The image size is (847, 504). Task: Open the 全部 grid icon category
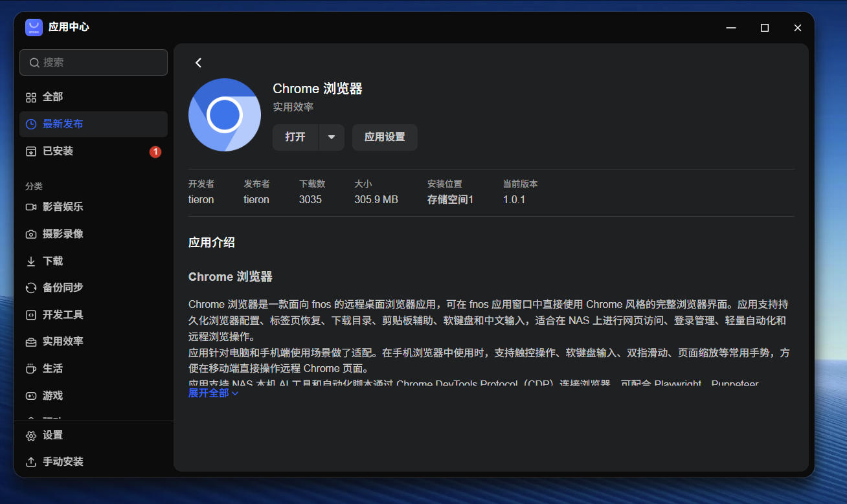point(31,97)
